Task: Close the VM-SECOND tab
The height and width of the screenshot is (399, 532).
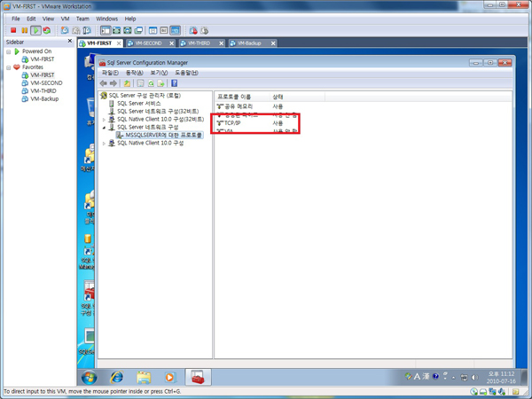Action: [172, 43]
